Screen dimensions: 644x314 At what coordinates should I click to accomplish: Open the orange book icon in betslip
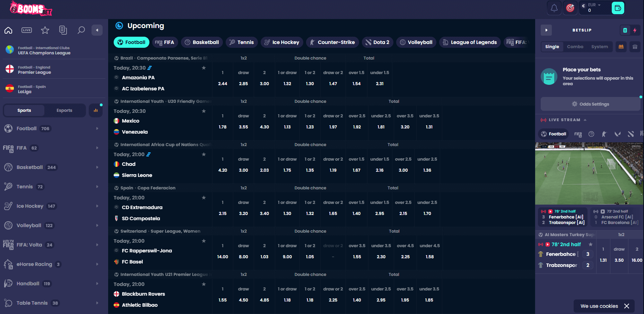[x=621, y=47]
